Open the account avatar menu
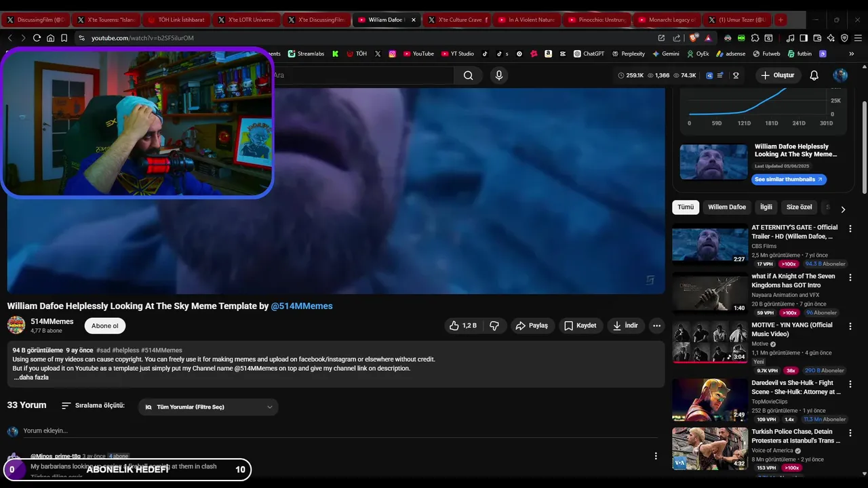This screenshot has height=488, width=868. pos(840,75)
